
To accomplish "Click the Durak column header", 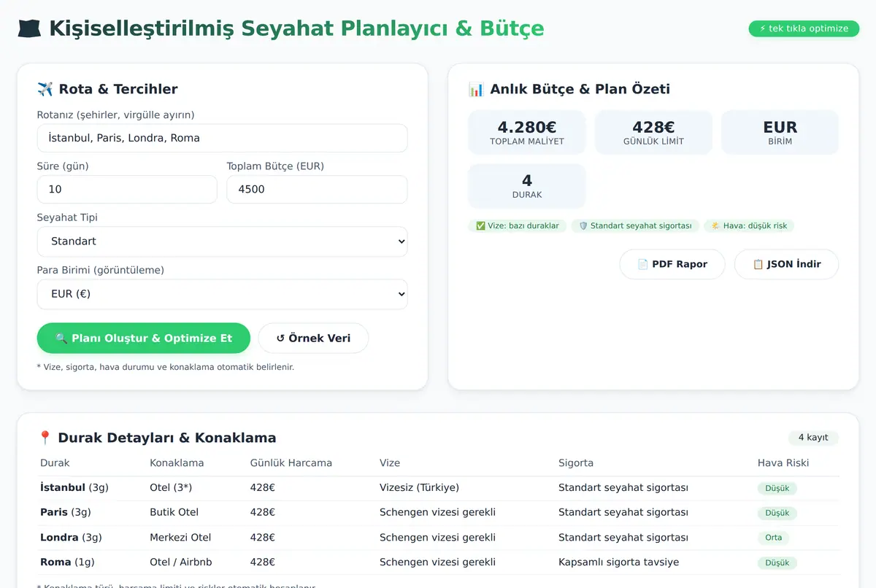I will [x=55, y=463].
